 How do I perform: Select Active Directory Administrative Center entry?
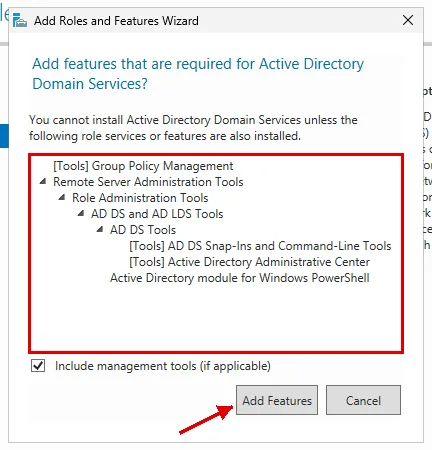coord(250,262)
